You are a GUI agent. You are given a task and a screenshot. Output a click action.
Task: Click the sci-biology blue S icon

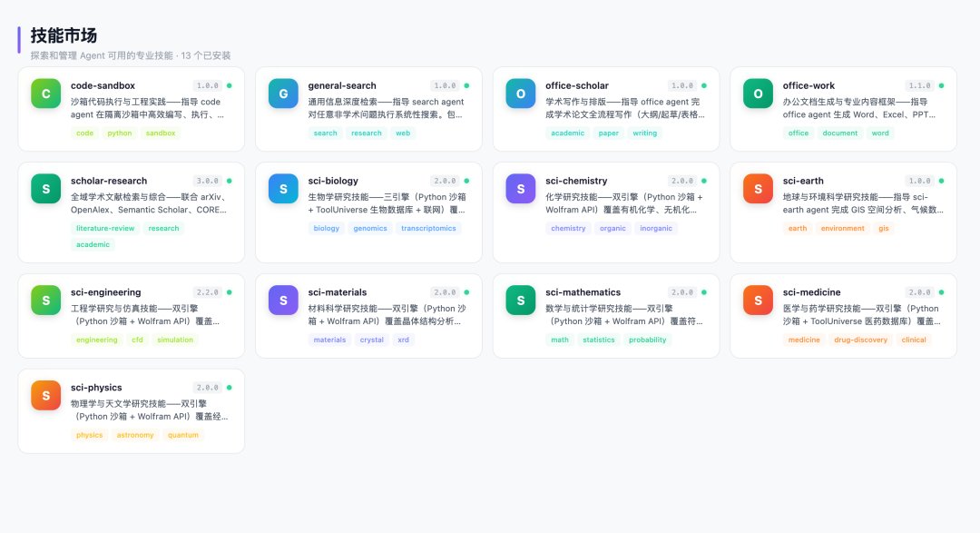[x=283, y=189]
